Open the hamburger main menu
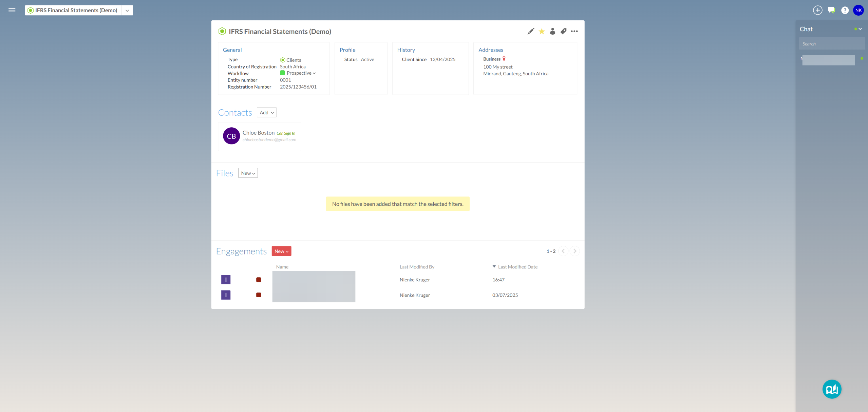 tap(12, 10)
